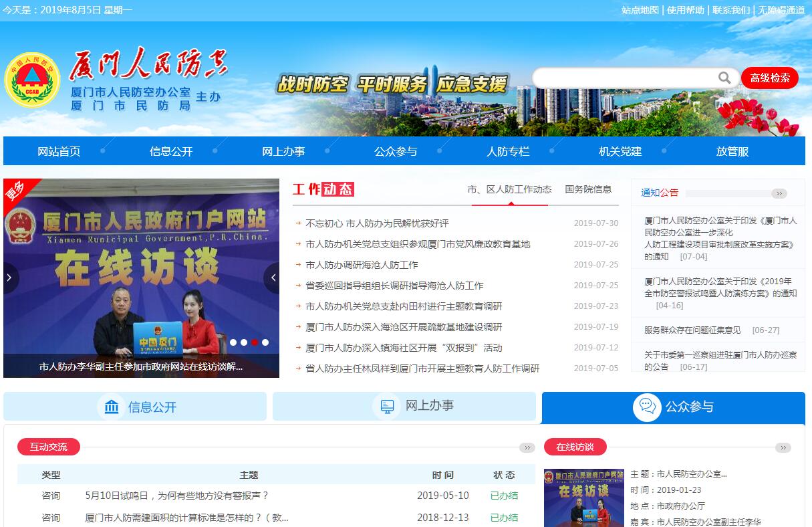
Task: Open news about 镇海社区 双报到 活动
Action: pos(404,348)
